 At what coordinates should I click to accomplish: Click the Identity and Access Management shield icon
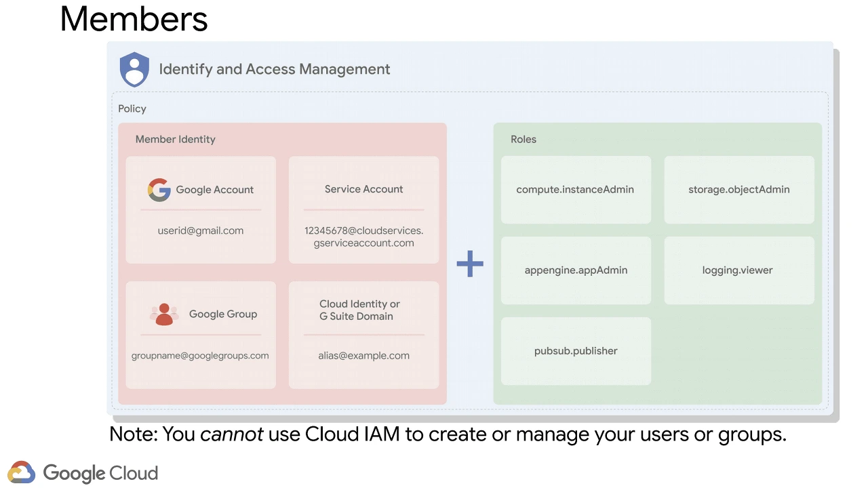click(134, 69)
